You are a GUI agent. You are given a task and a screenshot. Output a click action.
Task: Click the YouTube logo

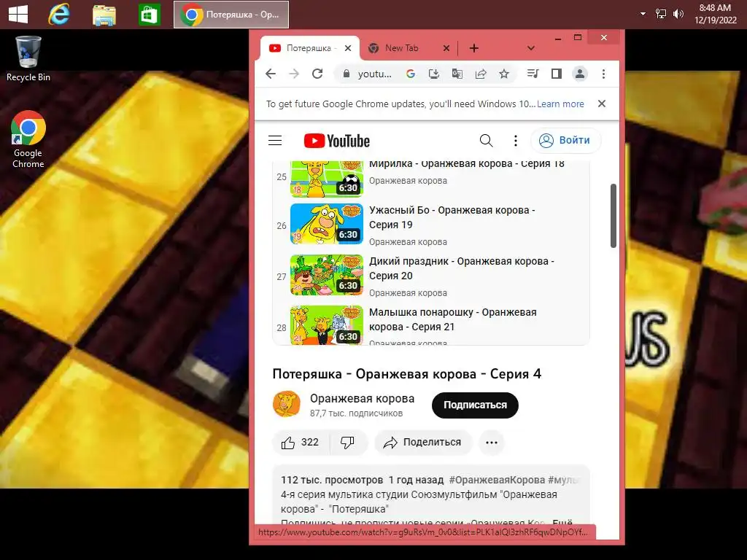[337, 141]
